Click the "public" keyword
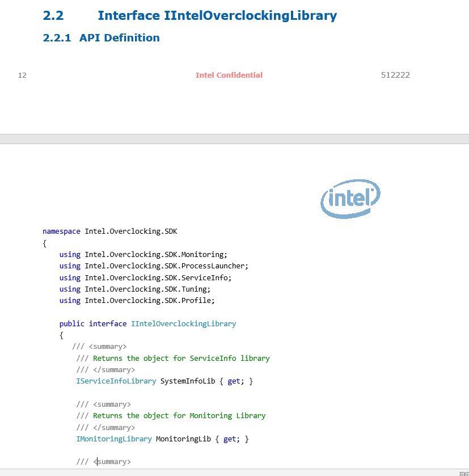469x476 pixels. [72, 323]
